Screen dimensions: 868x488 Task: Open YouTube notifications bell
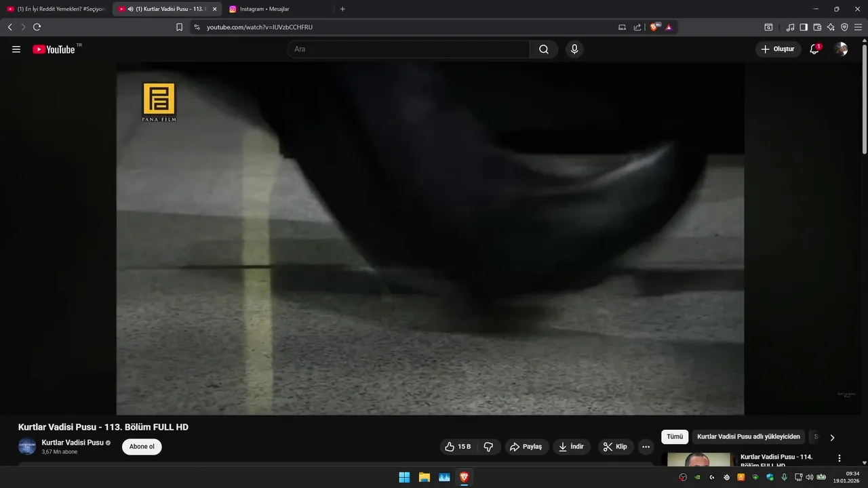(814, 49)
